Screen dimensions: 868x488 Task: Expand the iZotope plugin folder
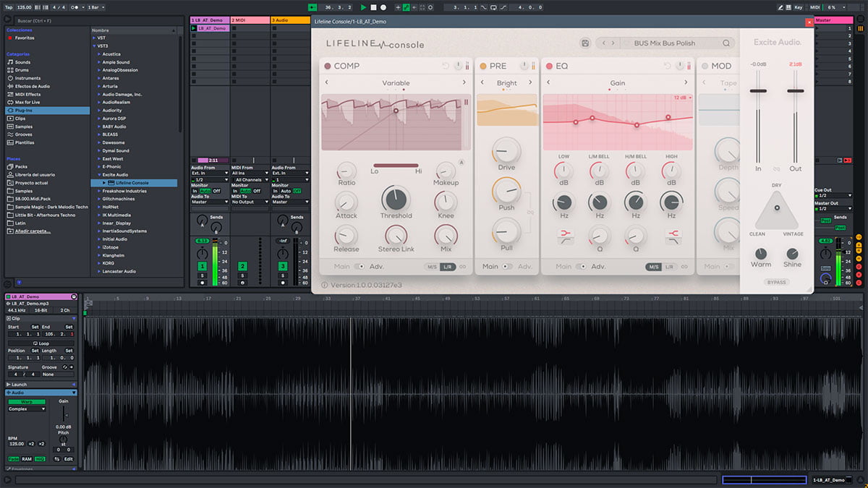pos(98,247)
